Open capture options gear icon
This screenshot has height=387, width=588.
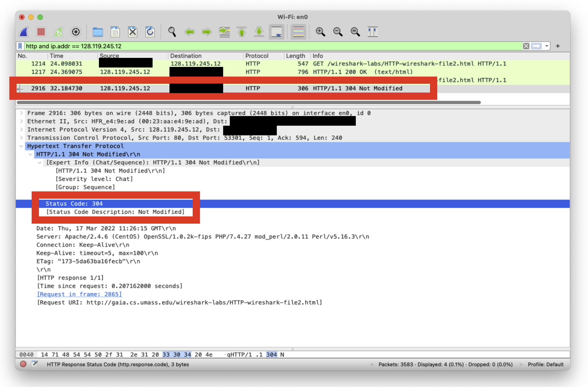76,32
